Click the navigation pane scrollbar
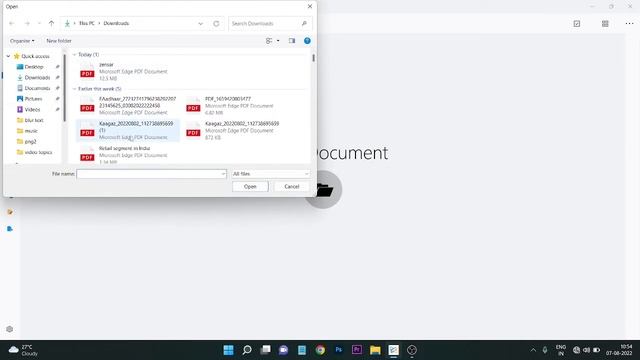The width and height of the screenshot is (640, 360). (x=64, y=88)
